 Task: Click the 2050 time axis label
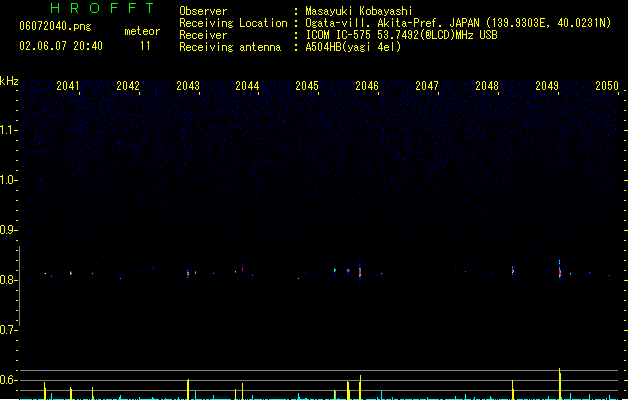(607, 86)
